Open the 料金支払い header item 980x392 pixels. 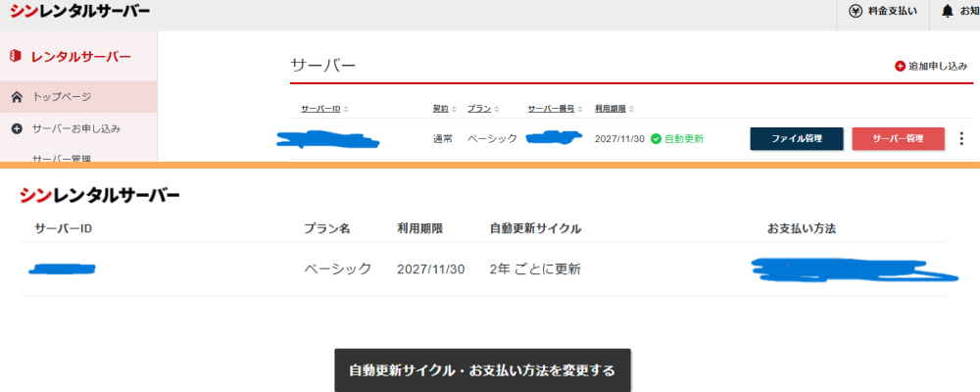click(x=883, y=11)
